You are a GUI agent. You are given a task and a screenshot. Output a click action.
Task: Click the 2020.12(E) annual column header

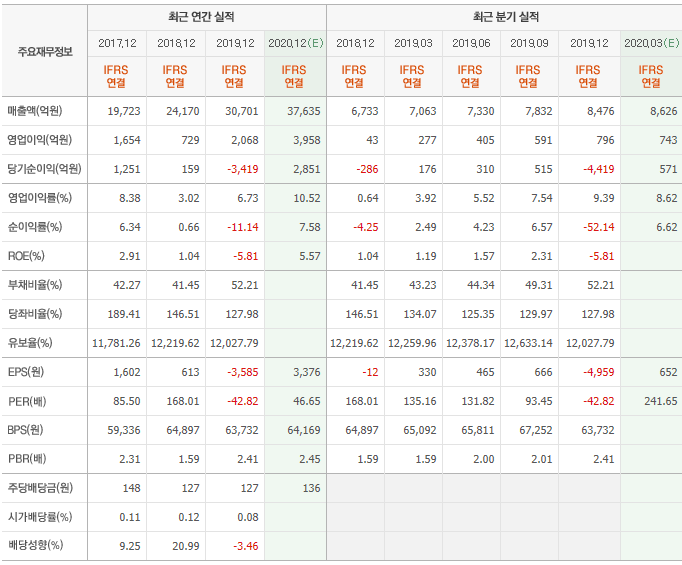[x=296, y=43]
